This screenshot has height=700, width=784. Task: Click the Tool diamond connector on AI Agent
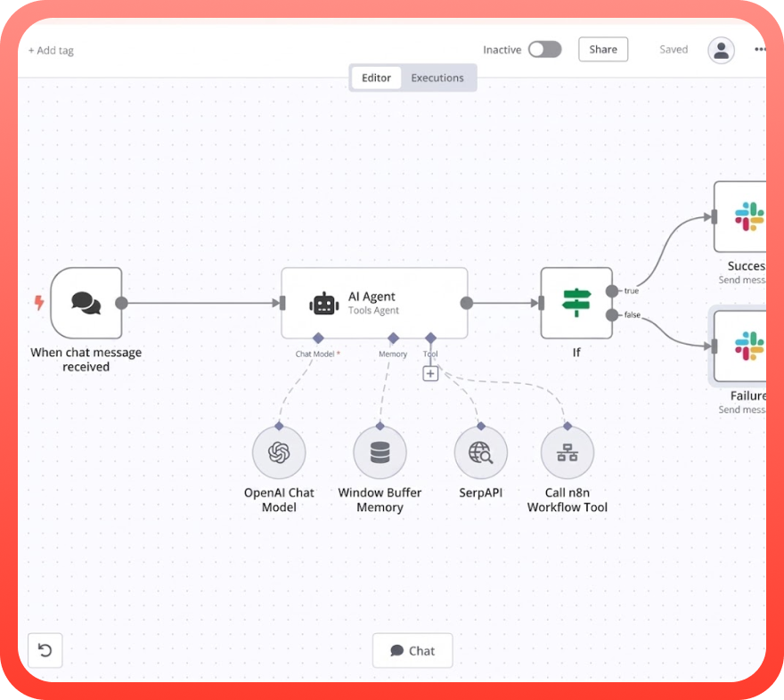tap(430, 338)
